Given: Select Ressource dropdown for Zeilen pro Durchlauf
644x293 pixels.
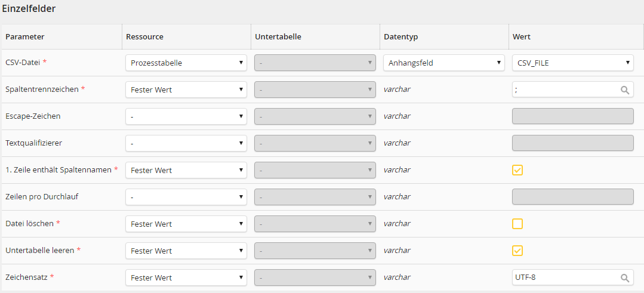Looking at the screenshot, I should click(186, 197).
